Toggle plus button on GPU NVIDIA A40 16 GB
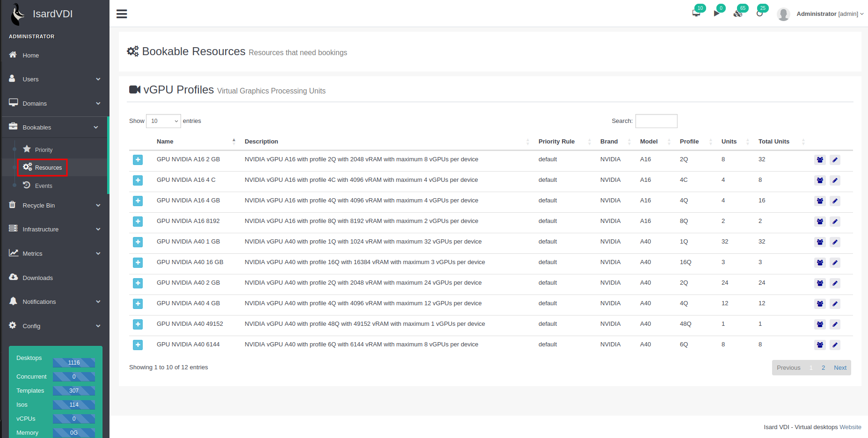 click(x=138, y=263)
